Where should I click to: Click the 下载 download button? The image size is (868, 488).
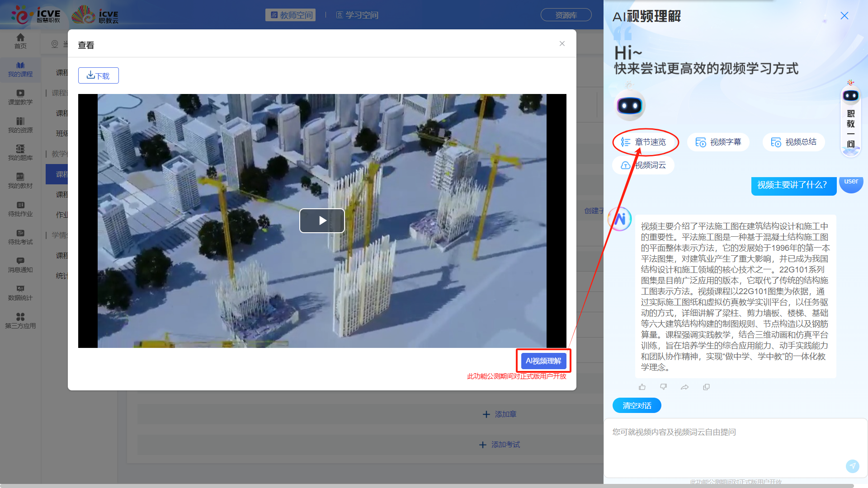pyautogui.click(x=99, y=75)
